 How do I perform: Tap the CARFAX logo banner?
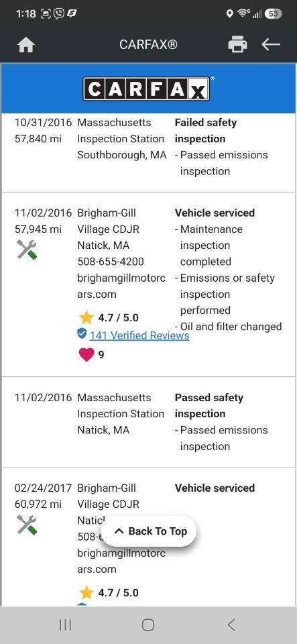(x=148, y=89)
